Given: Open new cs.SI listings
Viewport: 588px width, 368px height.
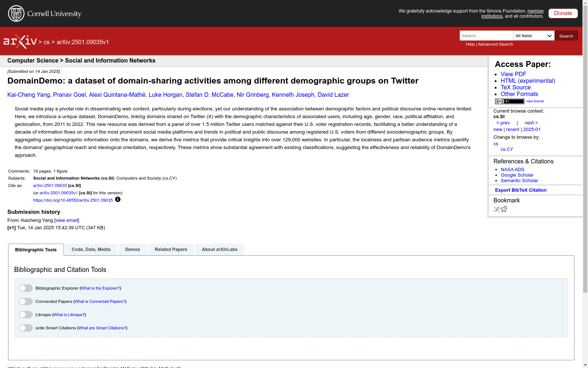Looking at the screenshot, I should (498, 130).
